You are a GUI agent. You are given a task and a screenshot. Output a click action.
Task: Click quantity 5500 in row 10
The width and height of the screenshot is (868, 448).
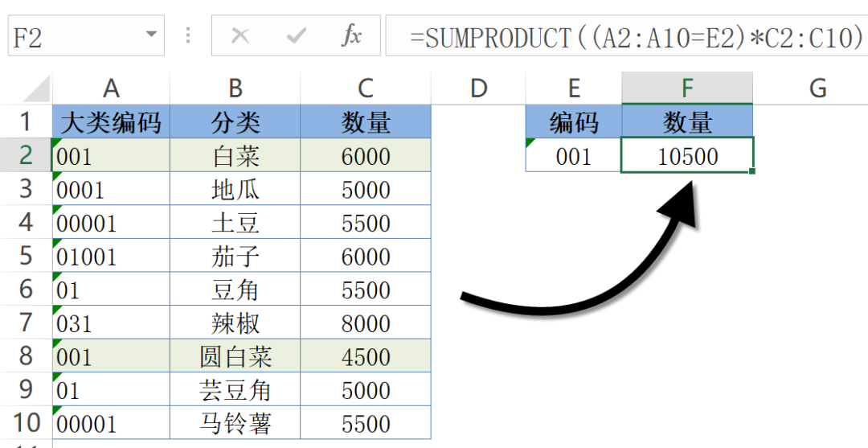point(366,422)
